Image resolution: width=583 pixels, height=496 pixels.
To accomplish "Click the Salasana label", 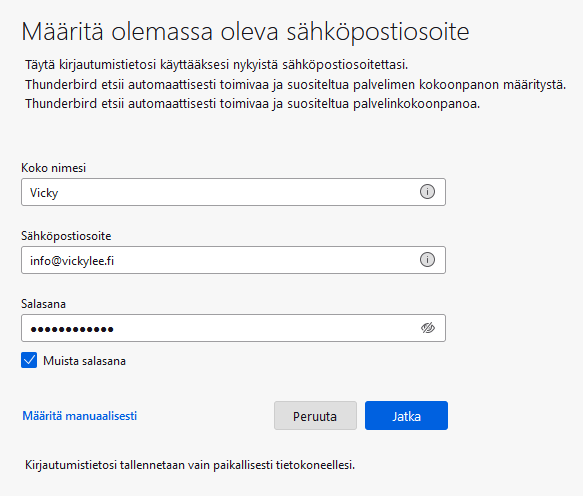I will (x=44, y=304).
